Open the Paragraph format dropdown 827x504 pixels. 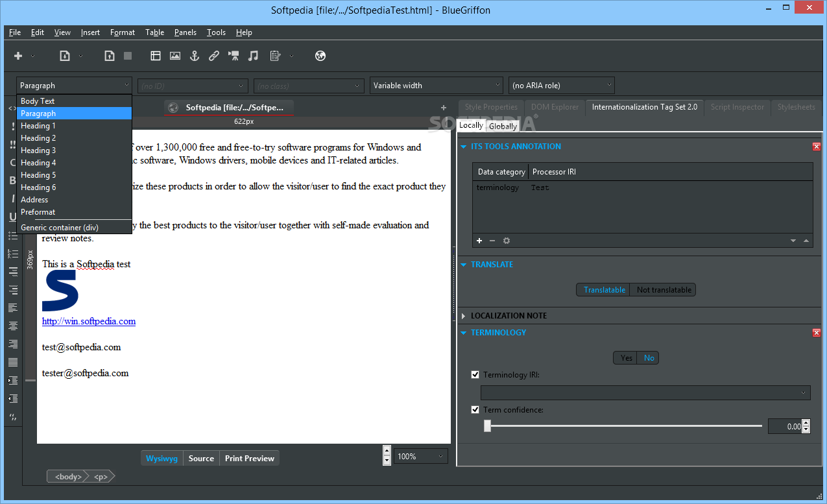pyautogui.click(x=75, y=86)
